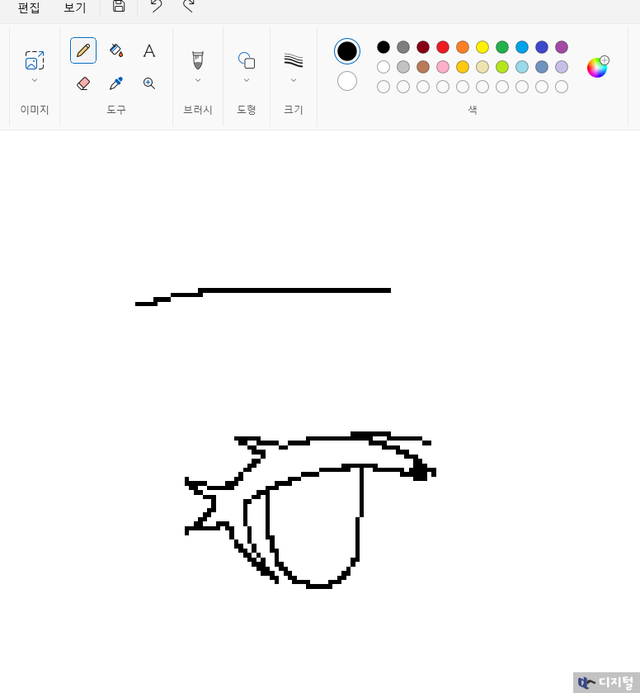Image resolution: width=640 pixels, height=693 pixels.
Task: Click the Redo arrow
Action: pos(189,6)
